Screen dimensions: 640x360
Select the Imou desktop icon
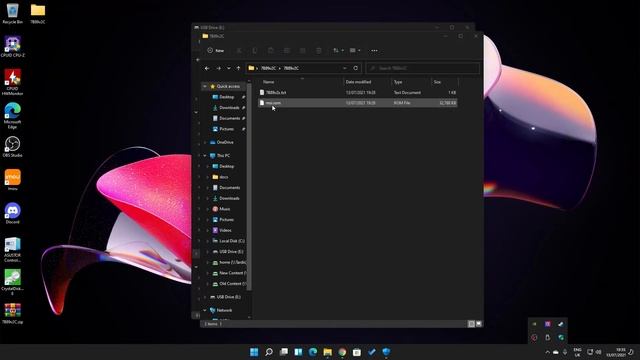coord(13,180)
